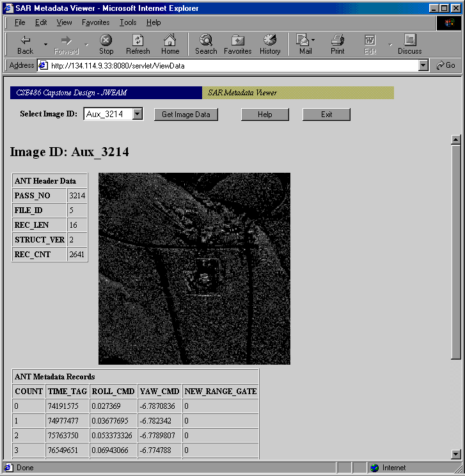Screen dimensions: 465x476
Task: Click the ANT Metadata Records table title
Action: click(x=54, y=377)
